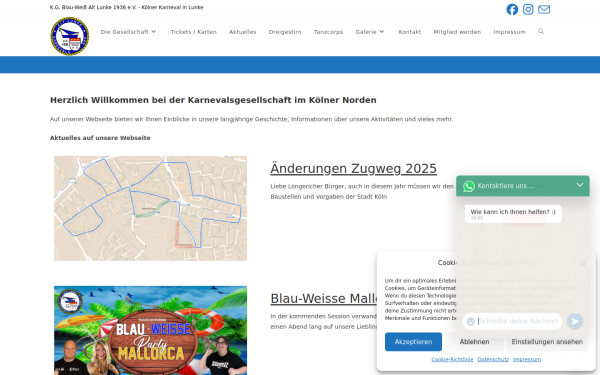Open the Facebook page icon
600x375 pixels.
[512, 9]
